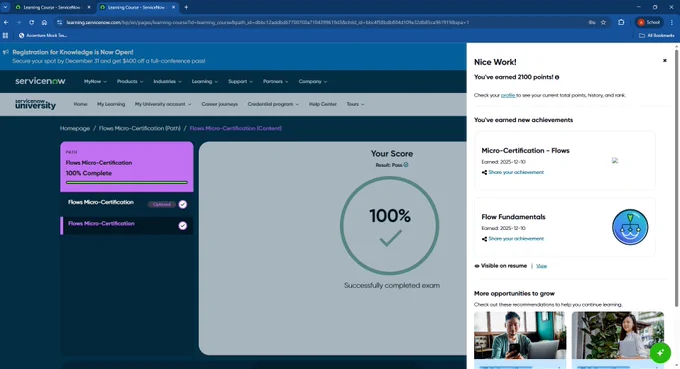Image resolution: width=680 pixels, height=369 pixels.
Task: Open the Accenture Mock Test bookmark
Action: [x=42, y=36]
